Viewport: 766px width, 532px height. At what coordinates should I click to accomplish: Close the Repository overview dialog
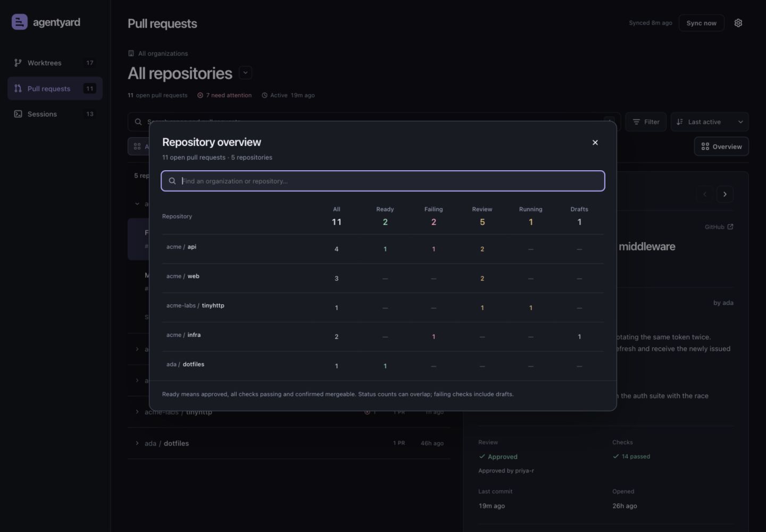point(595,143)
